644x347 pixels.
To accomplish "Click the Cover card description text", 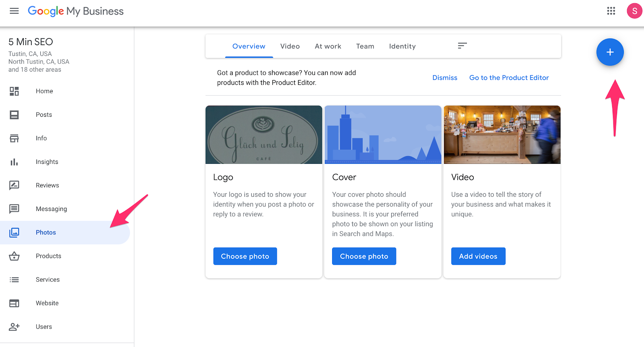I will pos(383,214).
